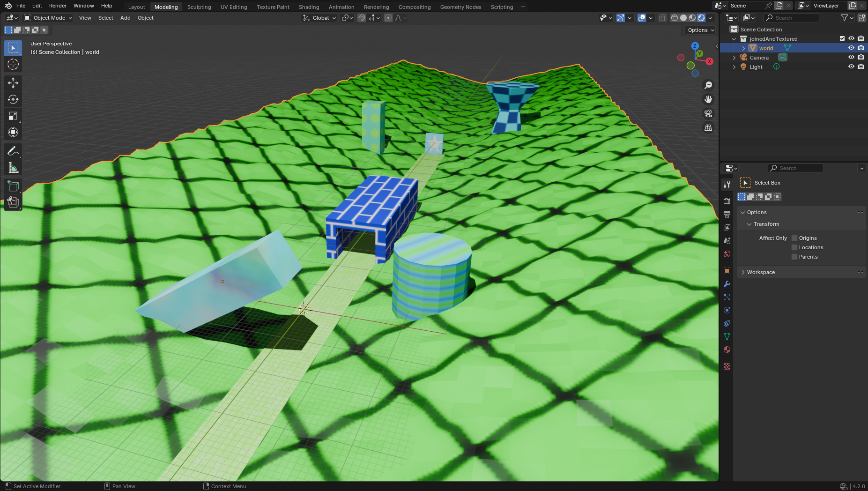Select the Measure tool
Viewport: 868px width, 491px height.
[x=13, y=167]
